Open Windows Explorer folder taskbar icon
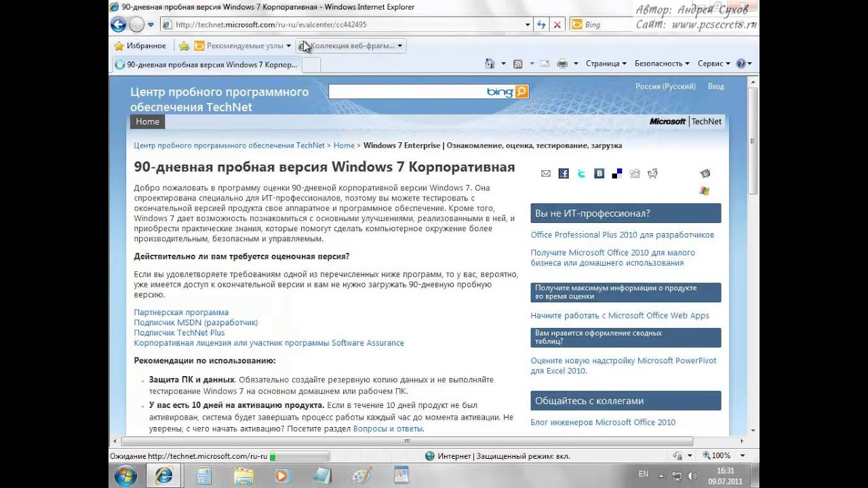The image size is (868, 488). tap(243, 476)
